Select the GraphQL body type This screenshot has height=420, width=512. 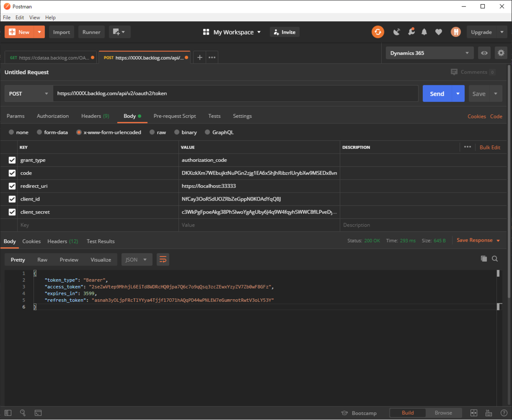click(x=208, y=132)
